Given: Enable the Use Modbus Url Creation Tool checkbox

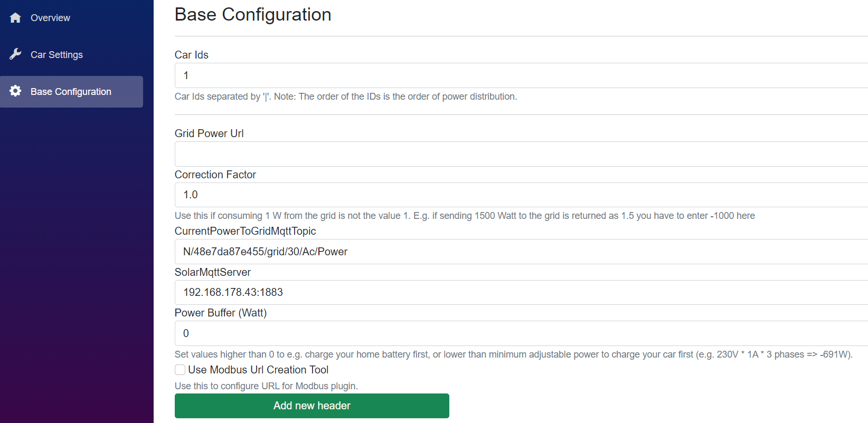Looking at the screenshot, I should tap(180, 370).
